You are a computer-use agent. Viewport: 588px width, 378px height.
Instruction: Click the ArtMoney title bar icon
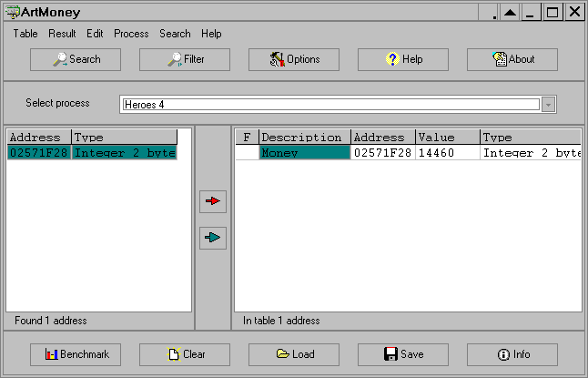coord(12,12)
